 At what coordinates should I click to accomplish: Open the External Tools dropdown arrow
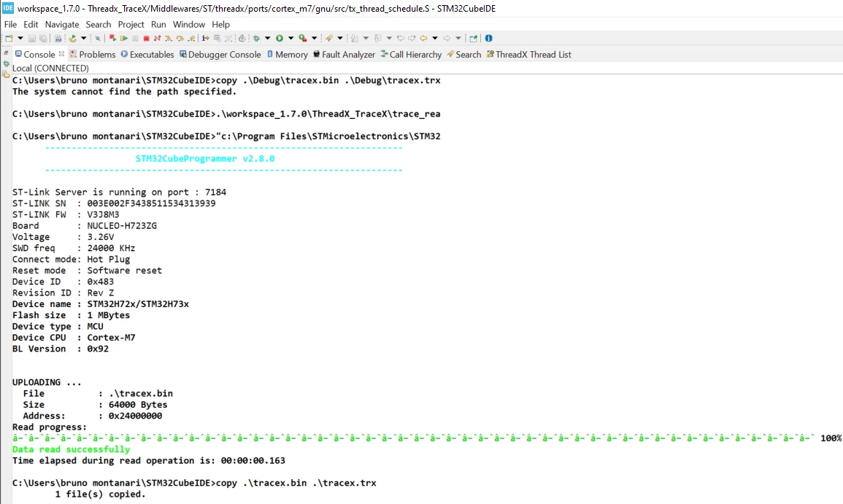tap(314, 38)
